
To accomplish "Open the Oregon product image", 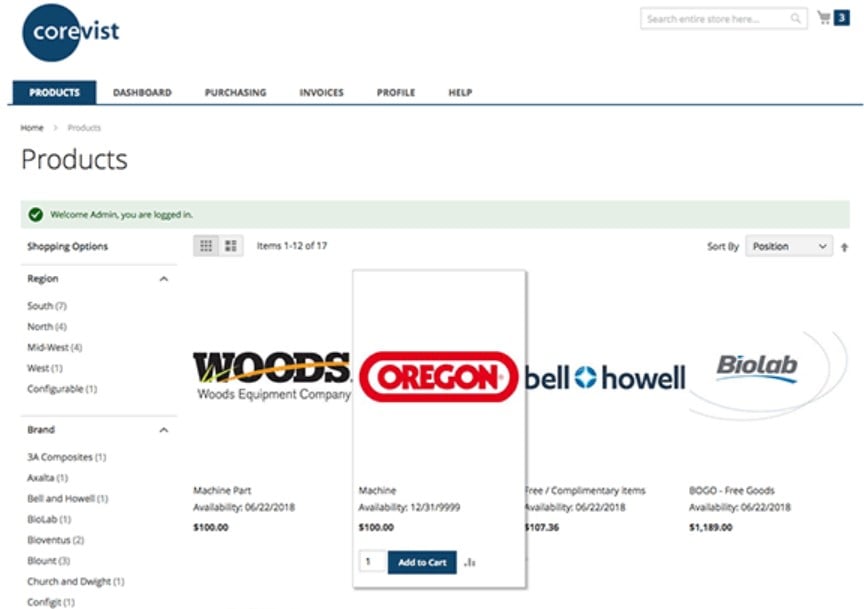I will tap(439, 376).
